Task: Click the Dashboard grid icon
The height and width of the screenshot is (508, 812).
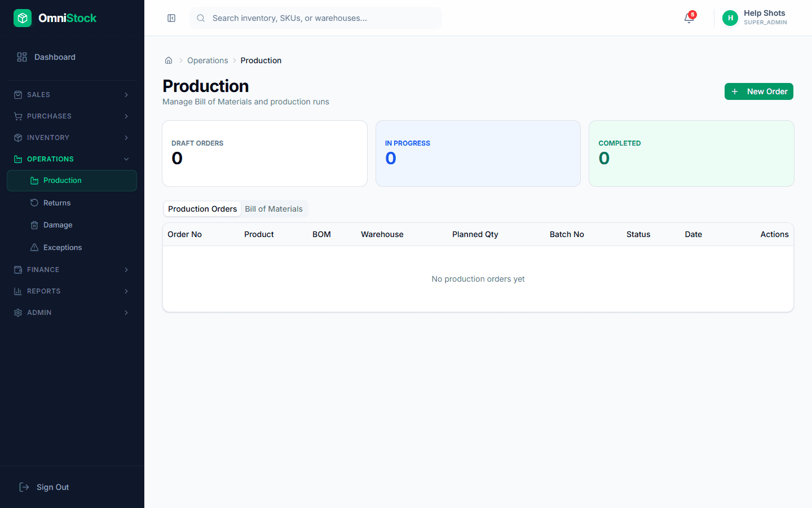Action: [x=22, y=57]
